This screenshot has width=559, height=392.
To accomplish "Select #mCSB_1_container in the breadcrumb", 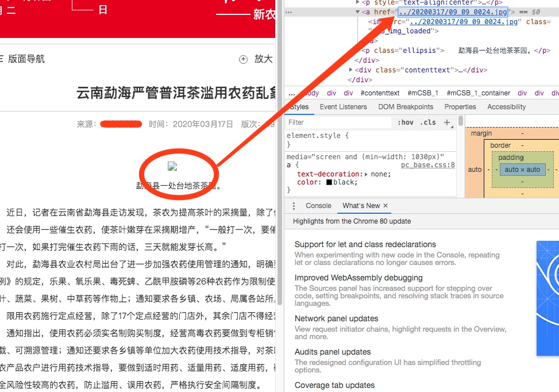I will point(479,93).
